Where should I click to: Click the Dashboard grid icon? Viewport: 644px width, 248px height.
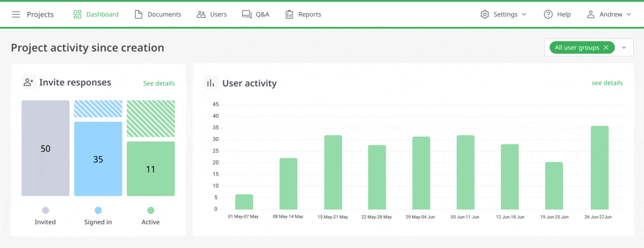coord(77,14)
